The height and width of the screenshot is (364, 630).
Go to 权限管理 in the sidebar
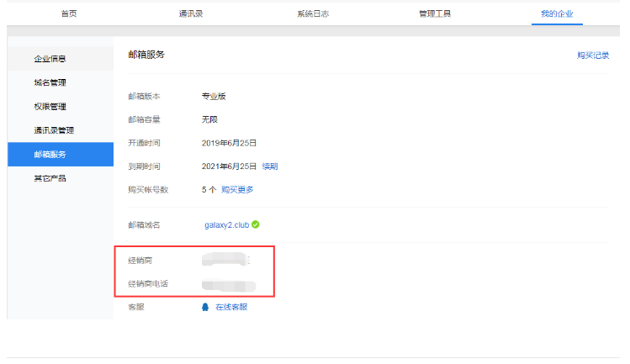(x=50, y=107)
